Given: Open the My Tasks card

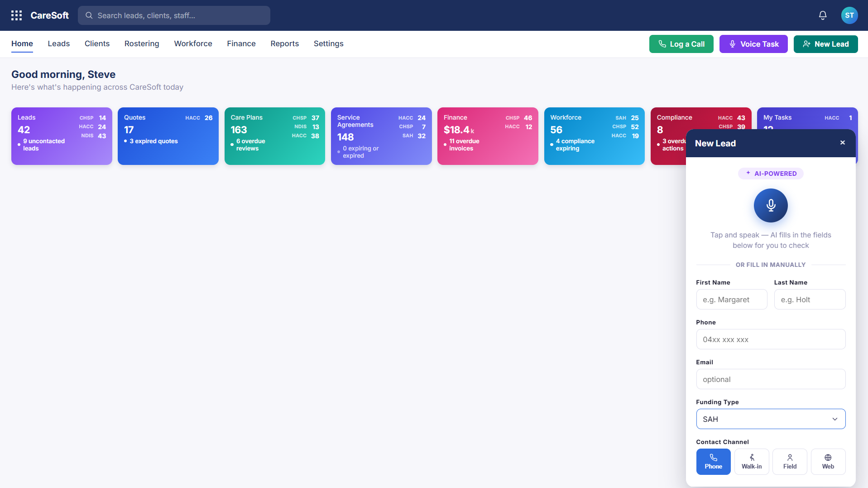Looking at the screenshot, I should pos(807,118).
